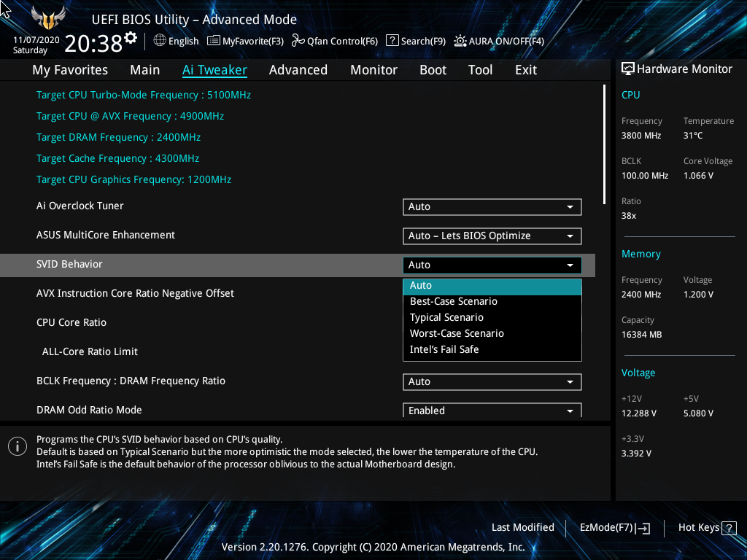Image resolution: width=747 pixels, height=560 pixels.
Task: Go to the Monitor tab
Action: [x=373, y=70]
